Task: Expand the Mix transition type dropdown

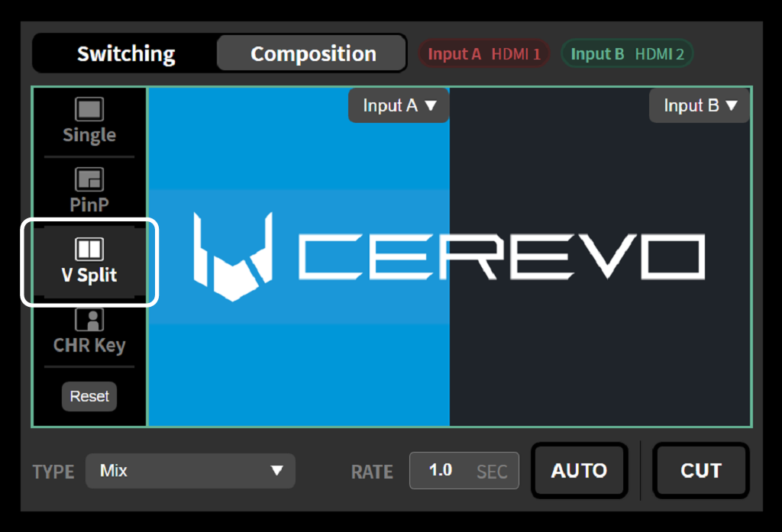Action: 190,471
